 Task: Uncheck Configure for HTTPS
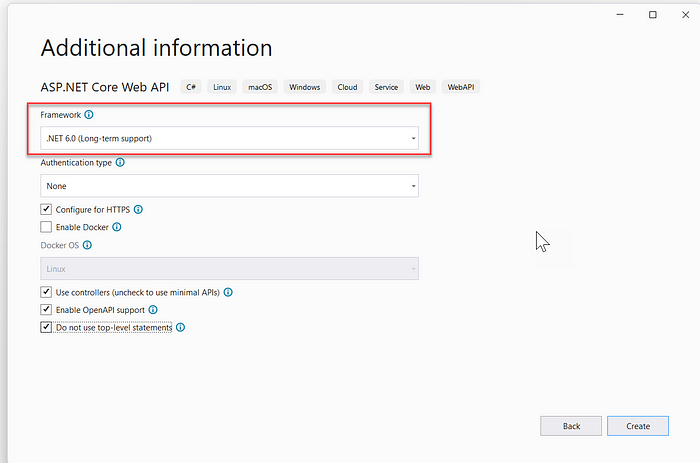(46, 209)
